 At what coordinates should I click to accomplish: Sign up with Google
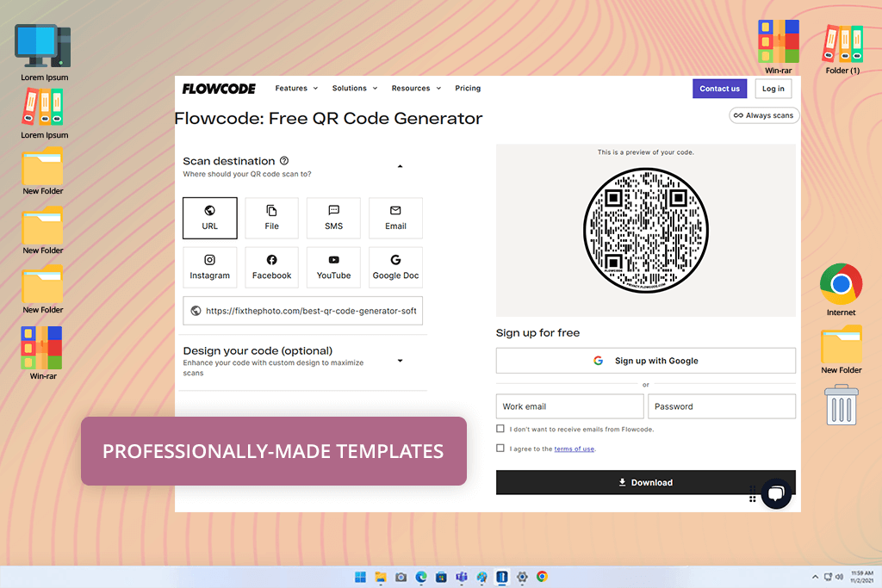pyautogui.click(x=646, y=361)
